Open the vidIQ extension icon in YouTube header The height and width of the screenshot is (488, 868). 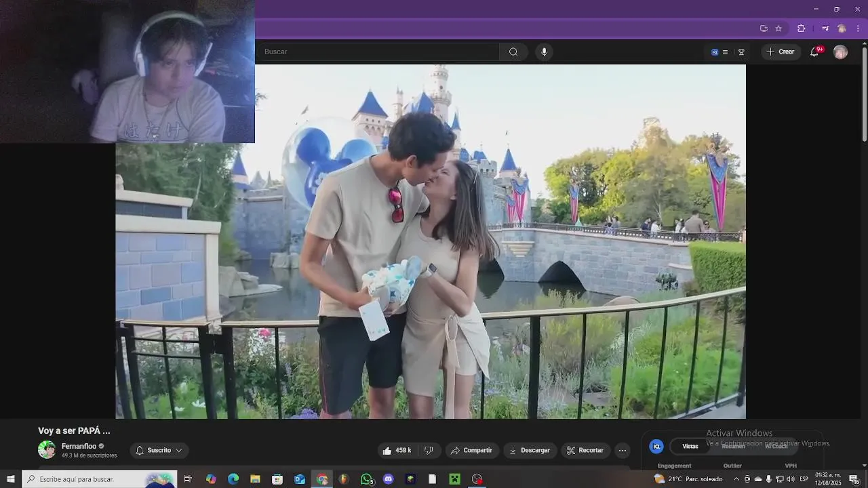point(715,52)
